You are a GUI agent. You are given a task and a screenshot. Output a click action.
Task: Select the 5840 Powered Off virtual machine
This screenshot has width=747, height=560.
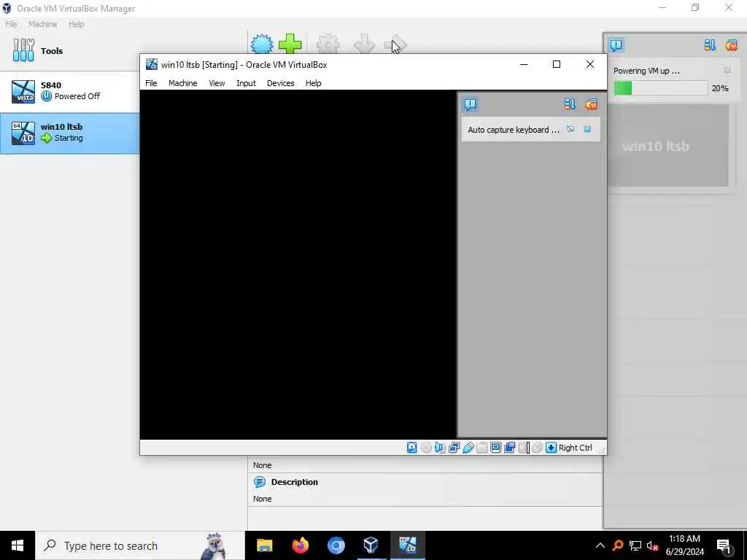pos(69,91)
